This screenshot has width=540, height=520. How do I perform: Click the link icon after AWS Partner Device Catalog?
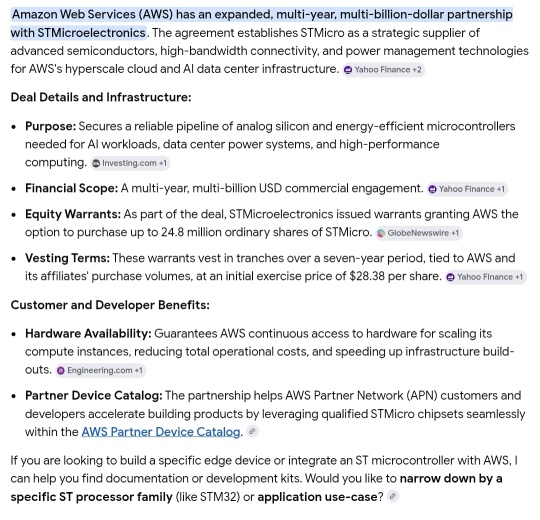(x=252, y=431)
